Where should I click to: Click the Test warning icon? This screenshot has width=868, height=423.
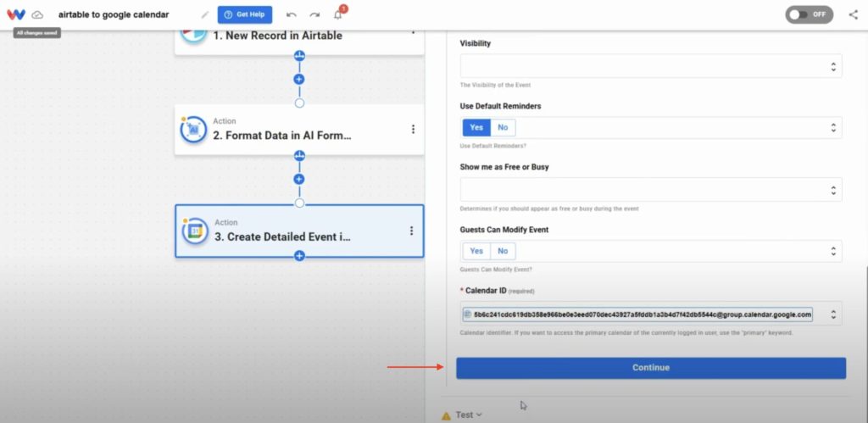tap(446, 415)
